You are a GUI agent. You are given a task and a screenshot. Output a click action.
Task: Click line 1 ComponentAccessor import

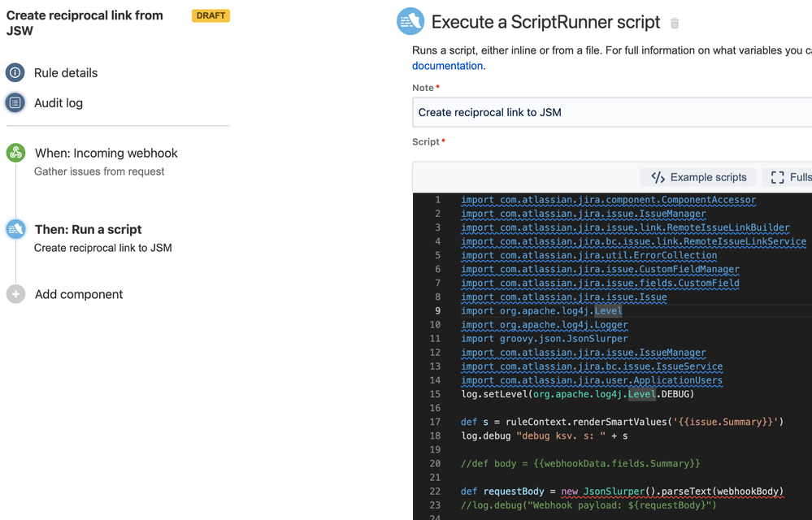coord(609,200)
